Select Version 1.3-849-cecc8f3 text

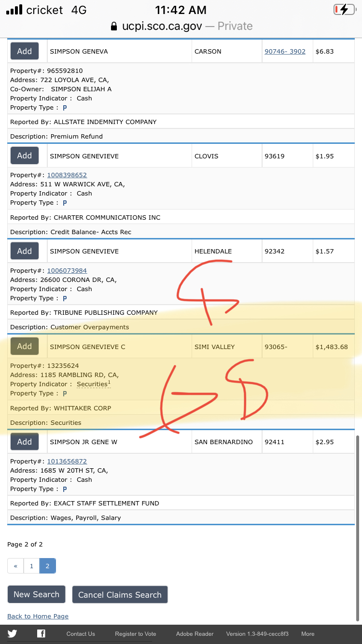click(x=257, y=634)
